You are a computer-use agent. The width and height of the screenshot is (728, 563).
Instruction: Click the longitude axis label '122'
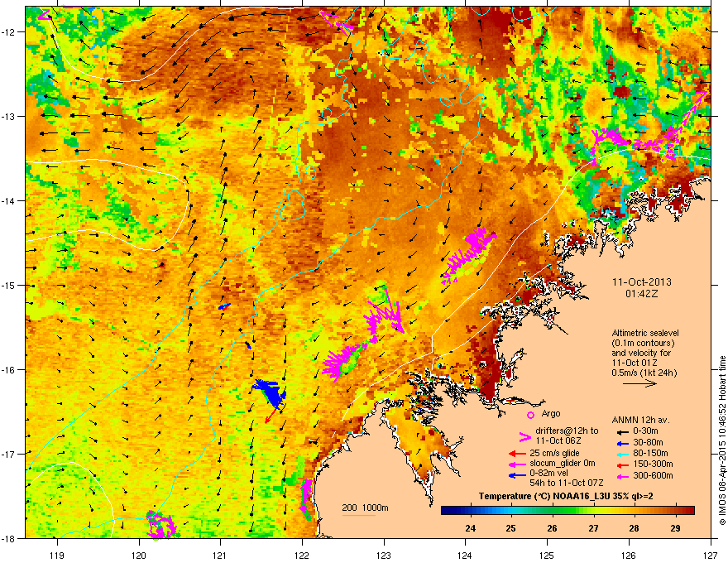click(x=302, y=555)
